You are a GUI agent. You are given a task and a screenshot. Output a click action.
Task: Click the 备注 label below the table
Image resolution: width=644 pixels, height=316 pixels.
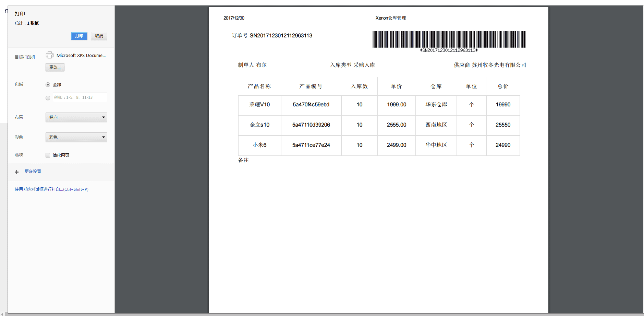pos(244,160)
